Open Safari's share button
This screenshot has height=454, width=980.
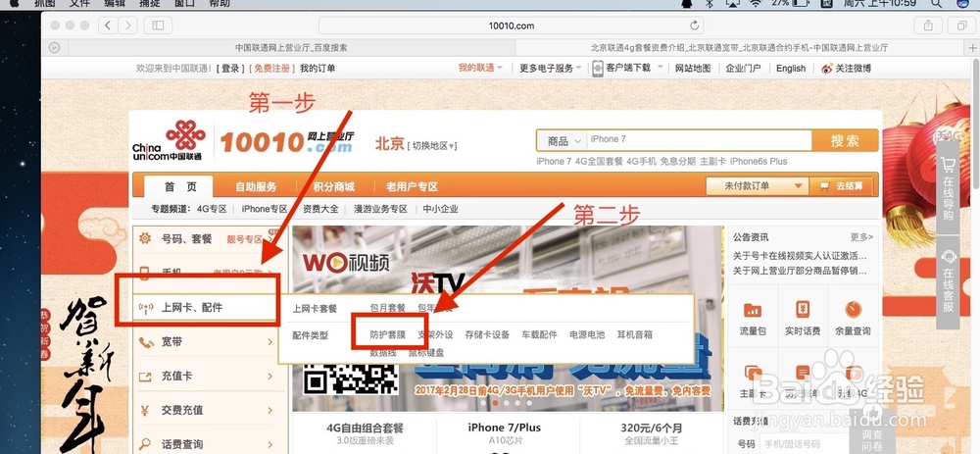[928, 25]
